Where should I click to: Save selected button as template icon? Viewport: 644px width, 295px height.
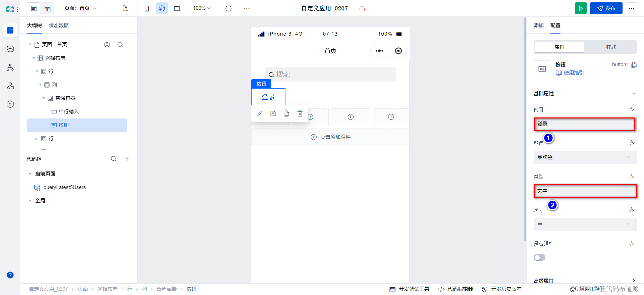click(x=273, y=113)
